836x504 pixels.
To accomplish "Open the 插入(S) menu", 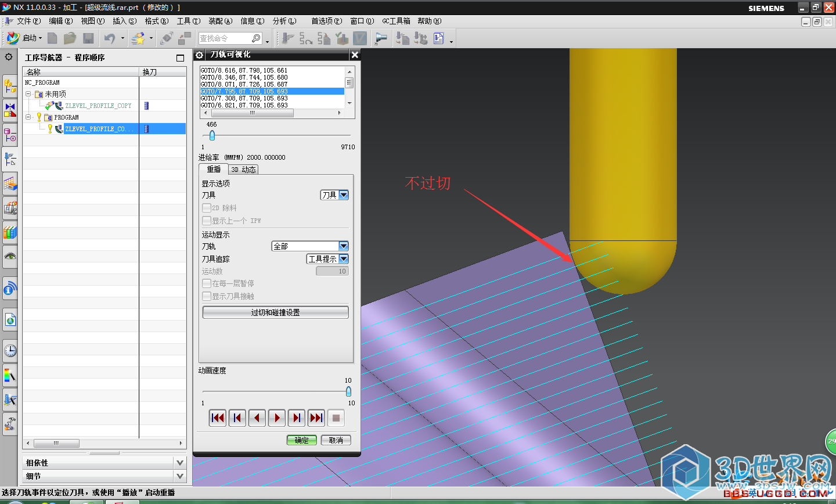I will pyautogui.click(x=124, y=21).
